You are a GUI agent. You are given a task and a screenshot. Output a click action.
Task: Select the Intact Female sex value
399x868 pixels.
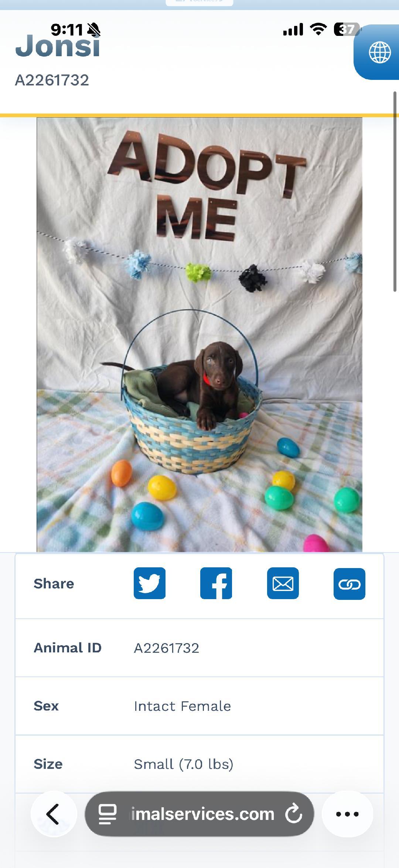pyautogui.click(x=182, y=706)
